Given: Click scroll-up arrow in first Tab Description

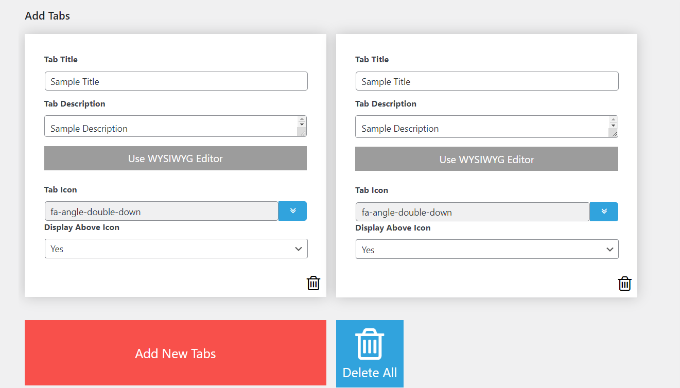Looking at the screenshot, I should point(302,120).
